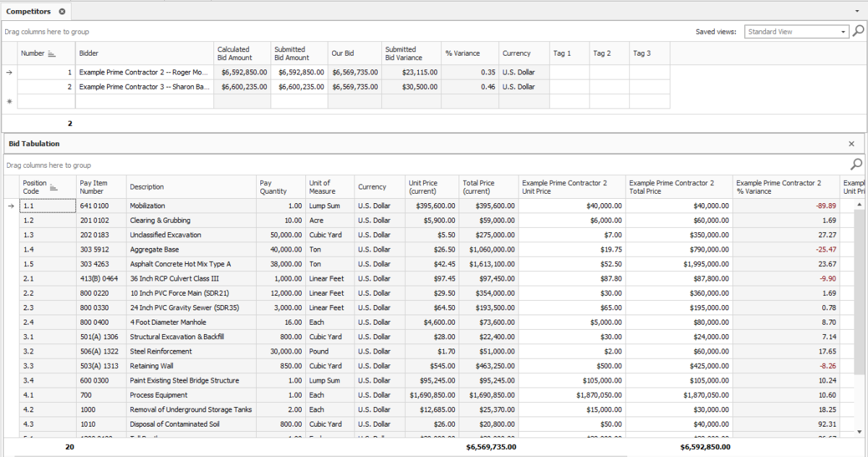This screenshot has height=457, width=868.
Task: Click sort icon in Number column header
Action: pos(51,54)
